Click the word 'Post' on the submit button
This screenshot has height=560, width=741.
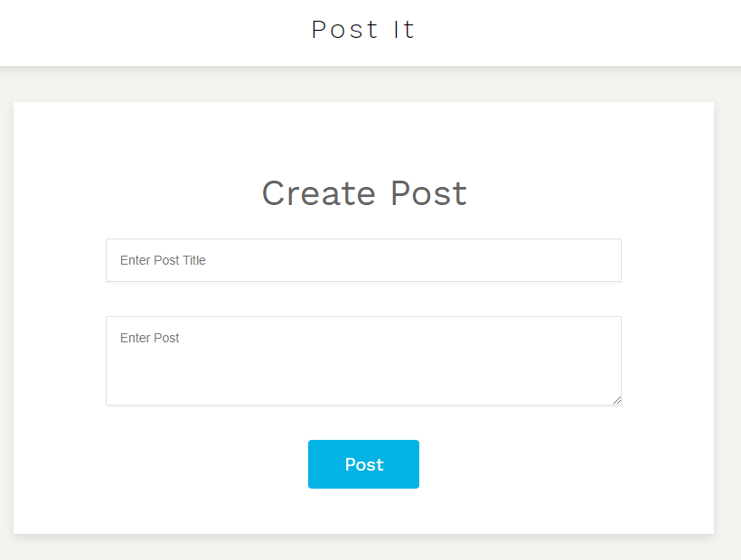point(364,464)
